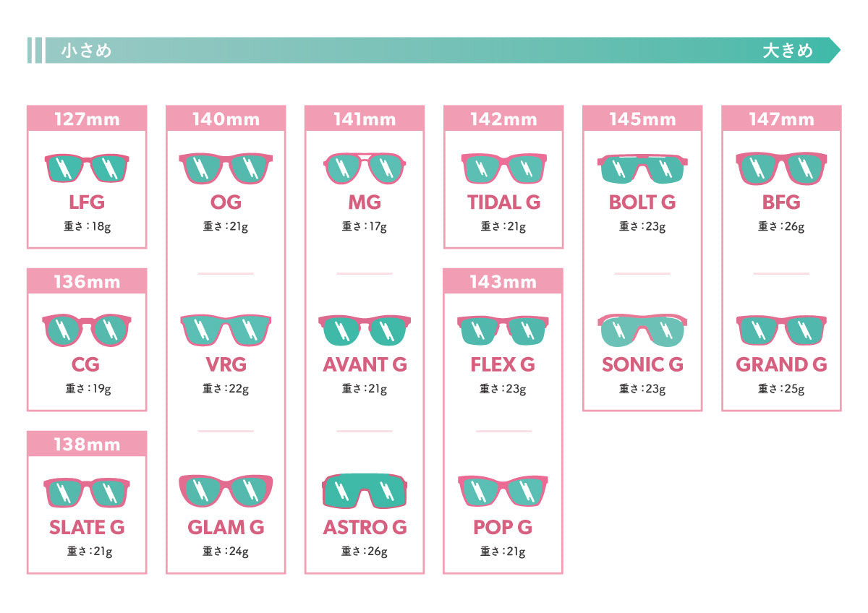
Task: Select the 147mm size header
Action: (781, 119)
